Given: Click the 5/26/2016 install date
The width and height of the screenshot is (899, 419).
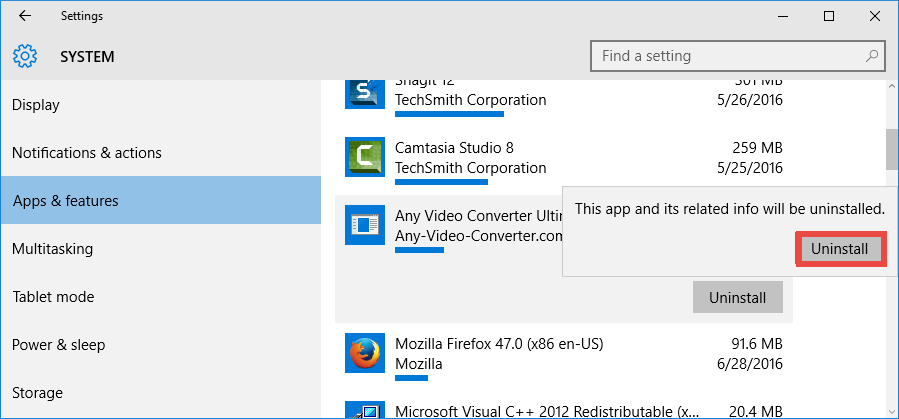Looking at the screenshot, I should click(749, 100).
